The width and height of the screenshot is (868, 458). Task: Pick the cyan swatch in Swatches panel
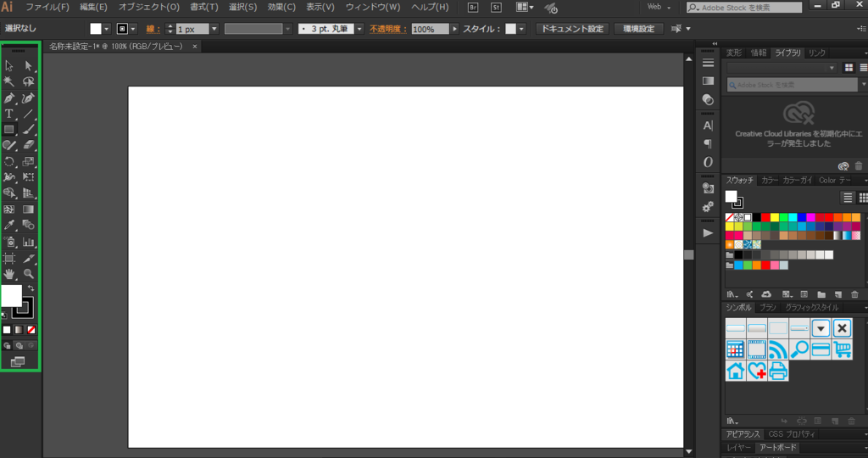pos(793,218)
